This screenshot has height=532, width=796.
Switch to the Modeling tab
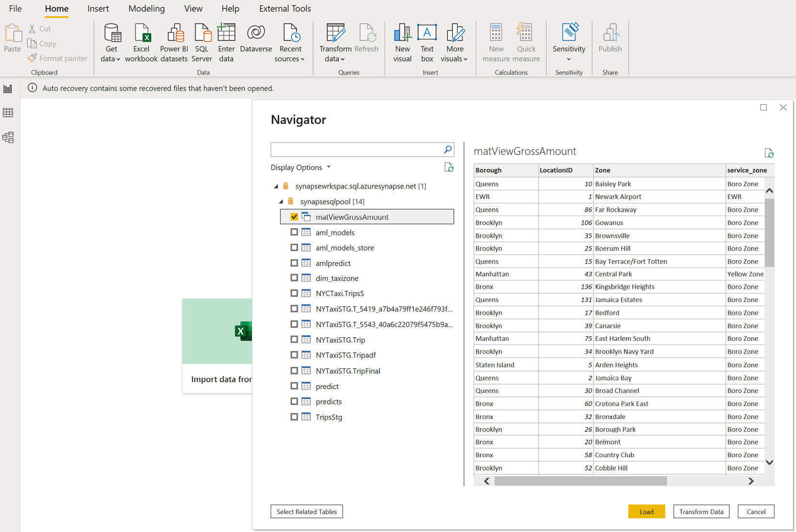point(146,9)
